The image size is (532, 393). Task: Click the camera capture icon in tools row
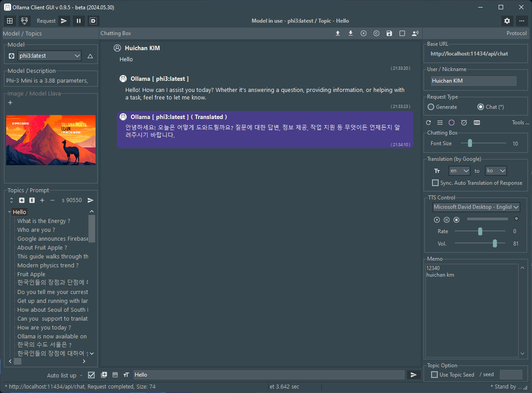coord(477,123)
